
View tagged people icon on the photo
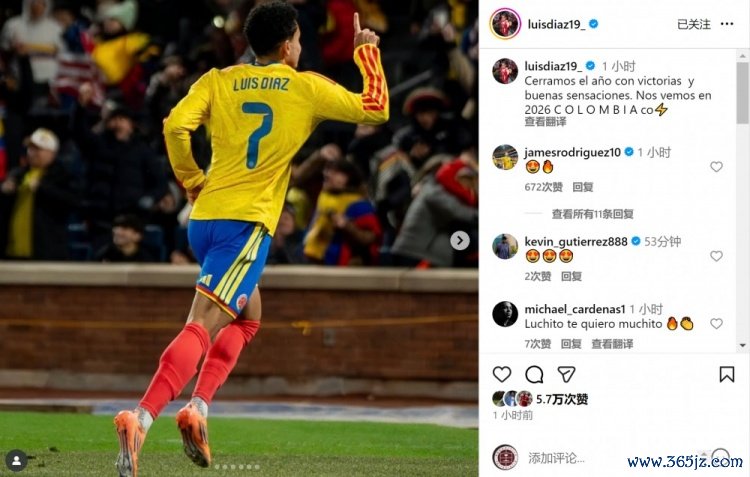(16, 461)
